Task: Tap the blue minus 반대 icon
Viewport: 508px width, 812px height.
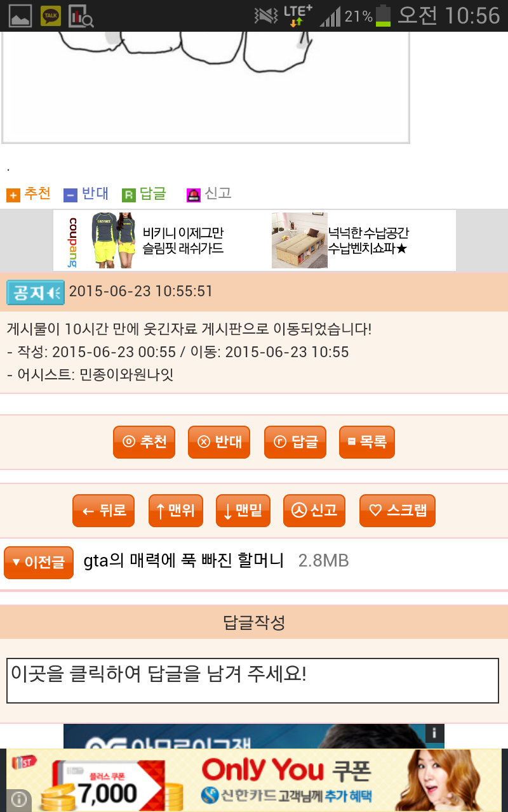Action: 70,195
